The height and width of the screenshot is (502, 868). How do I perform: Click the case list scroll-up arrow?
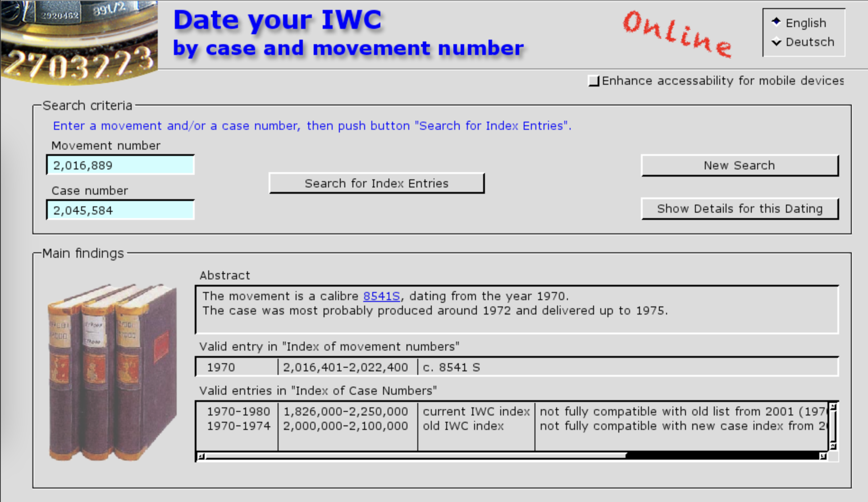pyautogui.click(x=833, y=407)
